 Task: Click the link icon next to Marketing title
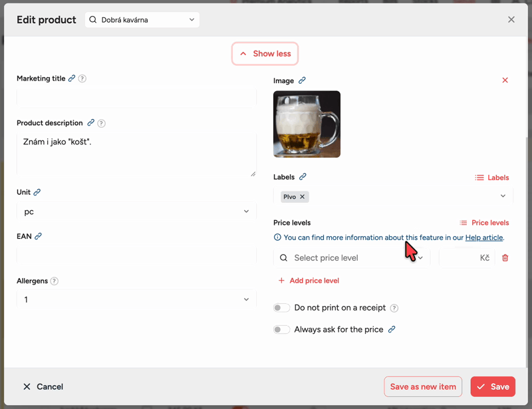[x=72, y=78]
